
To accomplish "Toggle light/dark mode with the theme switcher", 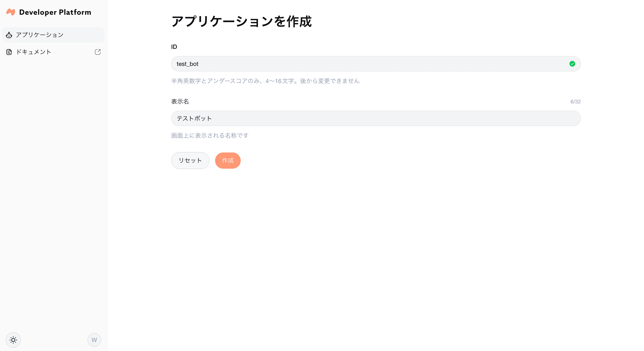I will (x=13, y=340).
